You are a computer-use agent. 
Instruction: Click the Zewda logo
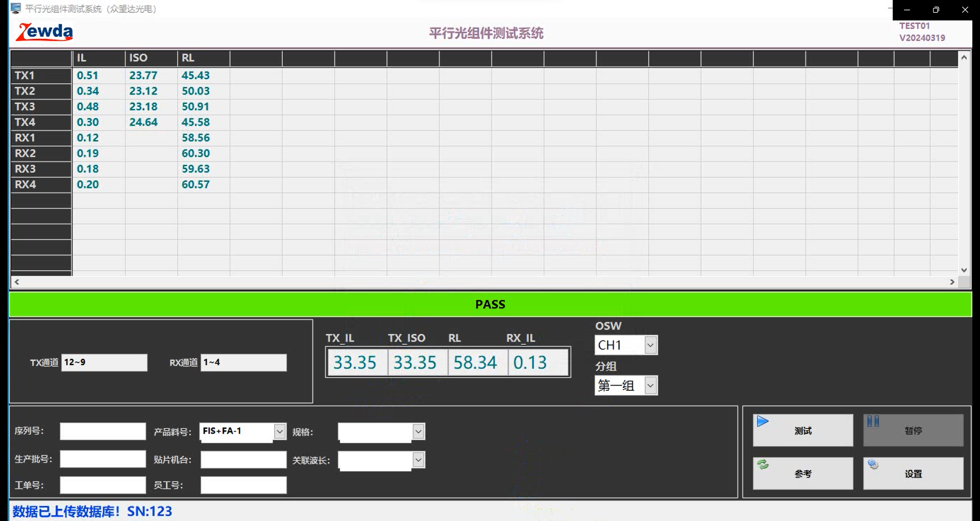(44, 32)
